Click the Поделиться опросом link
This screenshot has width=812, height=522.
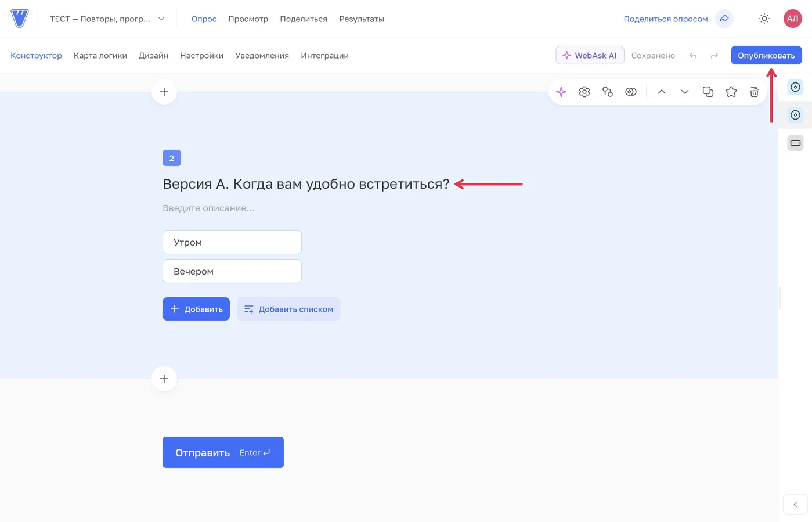666,19
